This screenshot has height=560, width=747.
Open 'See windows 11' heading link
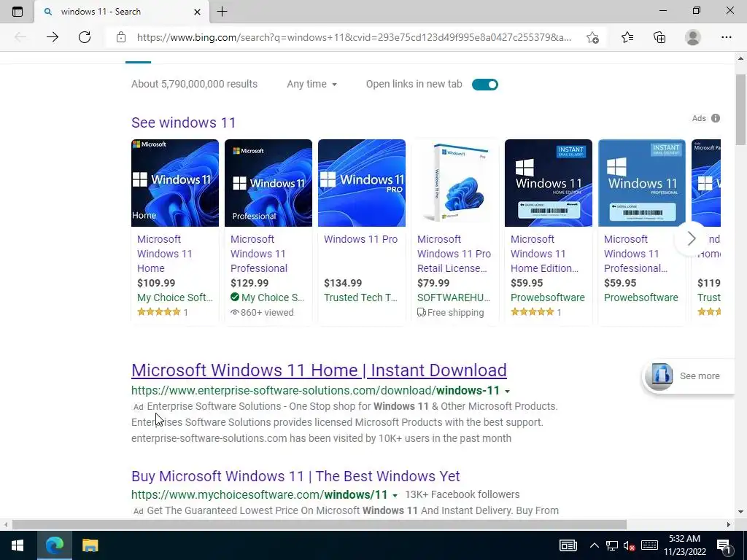pos(183,122)
